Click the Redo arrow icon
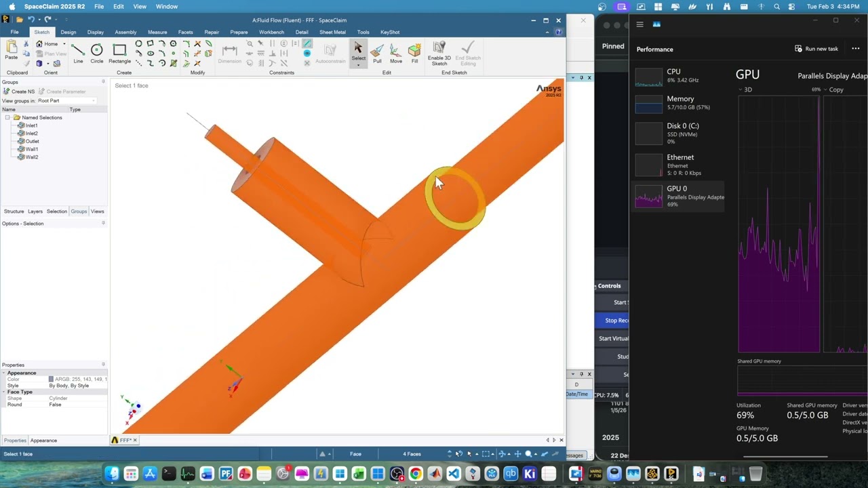The image size is (868, 488). [47, 20]
